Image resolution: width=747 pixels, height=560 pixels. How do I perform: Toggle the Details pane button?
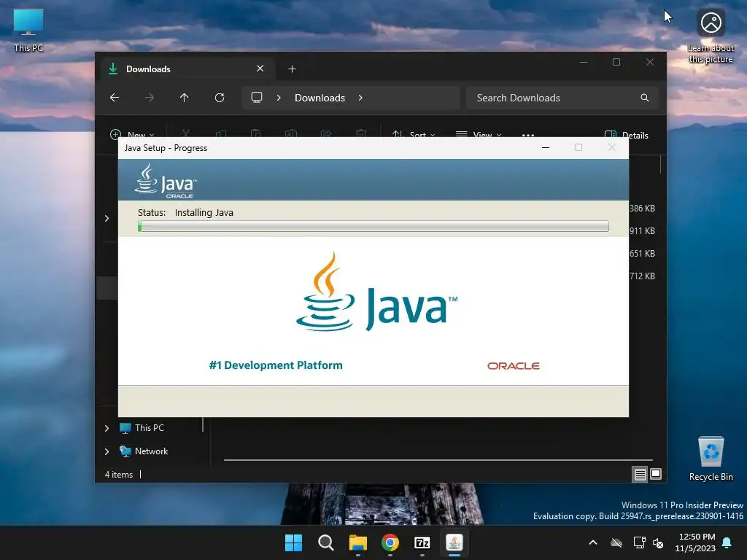click(x=626, y=135)
